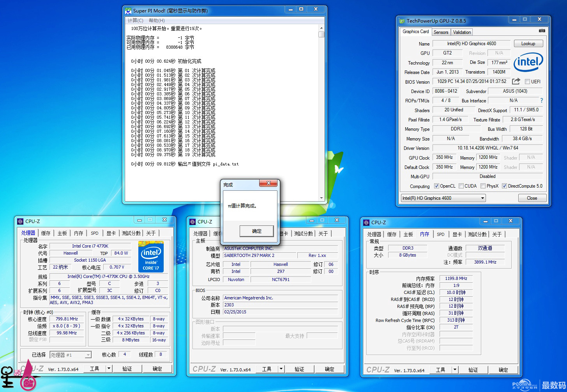The width and height of the screenshot is (567, 392).
Task: Expand 工具 arrow in CPU-Z mainboard window
Action: pos(281,369)
